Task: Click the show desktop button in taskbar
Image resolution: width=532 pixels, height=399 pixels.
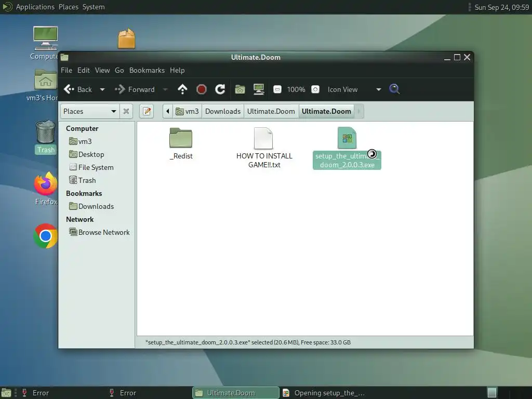Action: click(x=6, y=393)
